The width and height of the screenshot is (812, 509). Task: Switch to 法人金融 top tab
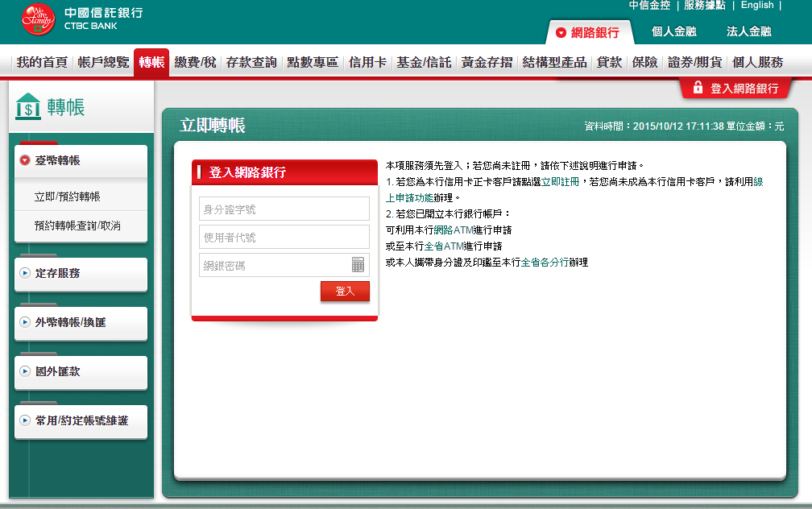749,31
